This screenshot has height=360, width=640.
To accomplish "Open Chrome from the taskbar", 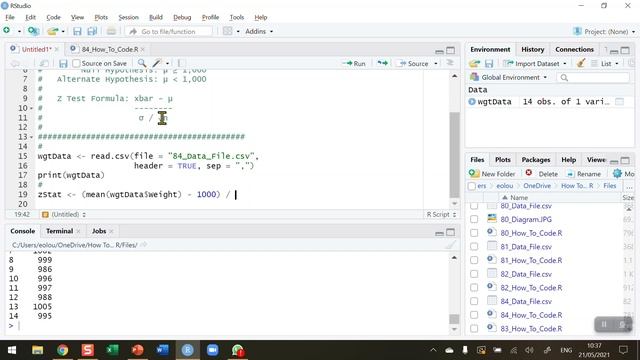I will pos(62,350).
